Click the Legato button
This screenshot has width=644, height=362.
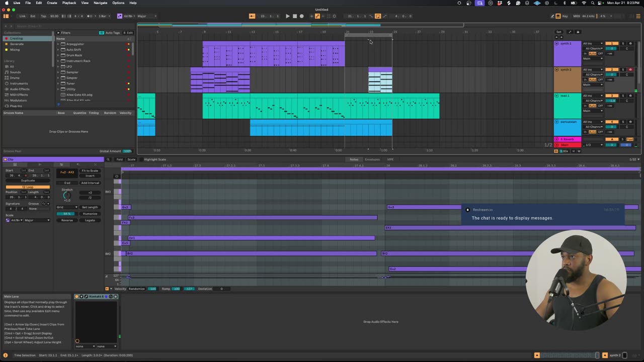[x=90, y=220]
